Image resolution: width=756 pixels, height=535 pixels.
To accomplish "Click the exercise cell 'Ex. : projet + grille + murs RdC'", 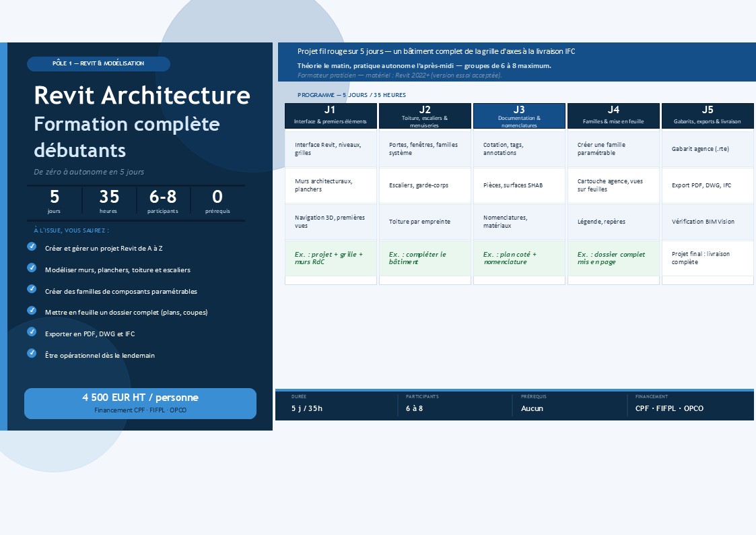I will pos(331,258).
